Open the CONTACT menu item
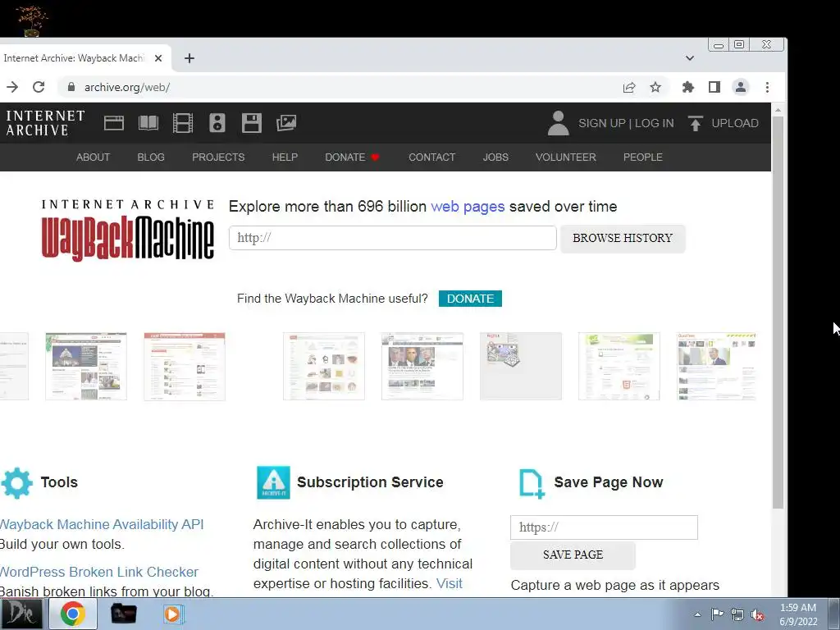 point(431,157)
